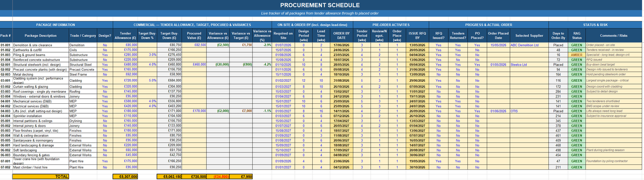Click the '01/06/2026' order placed date cell
Viewport: 644px width, 180px height.
pos(498,111)
